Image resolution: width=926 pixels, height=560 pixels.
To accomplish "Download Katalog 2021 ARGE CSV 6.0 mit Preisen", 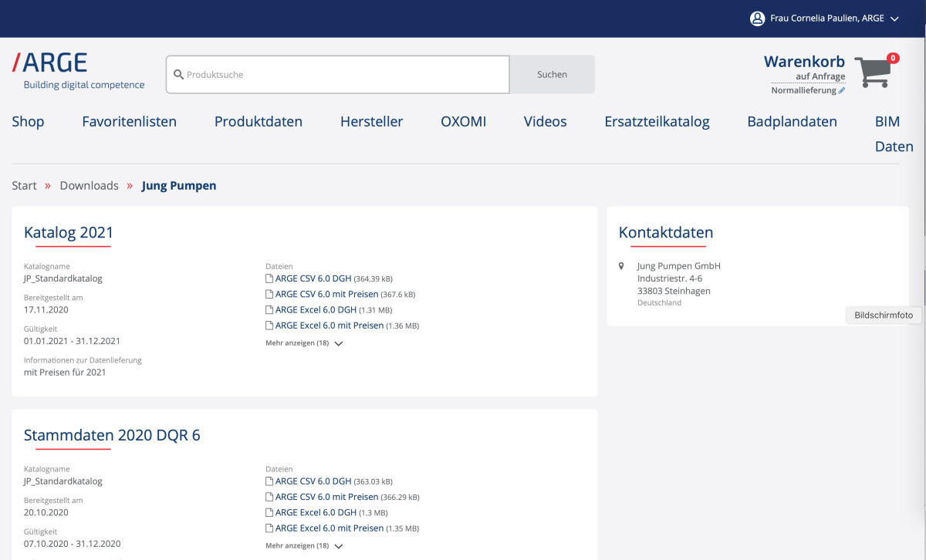I will coord(326,294).
